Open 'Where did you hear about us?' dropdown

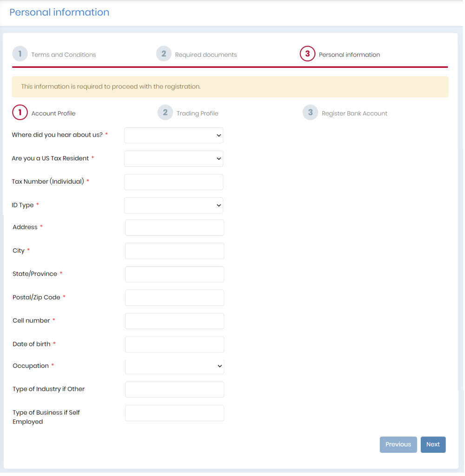[x=173, y=135]
